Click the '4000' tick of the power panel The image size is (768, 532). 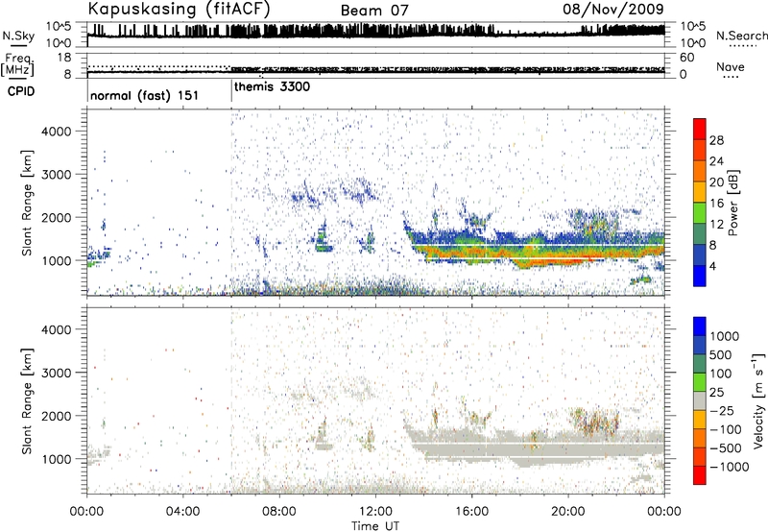(57, 132)
